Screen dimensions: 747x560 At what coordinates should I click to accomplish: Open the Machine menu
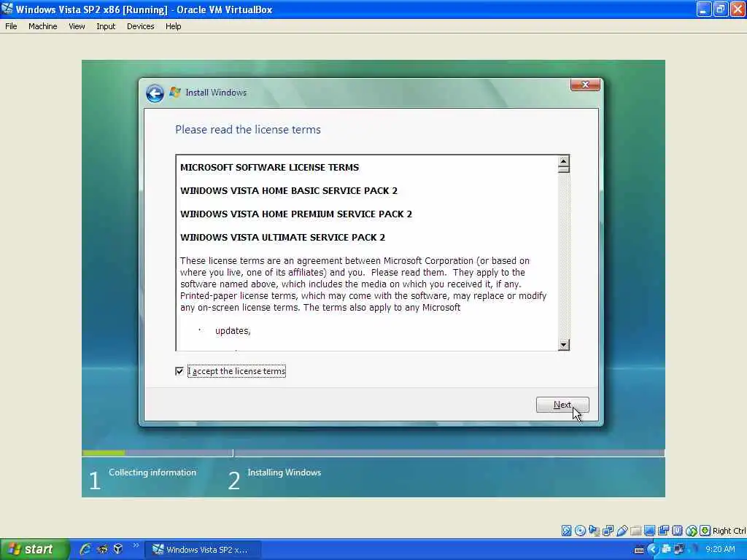(x=42, y=26)
